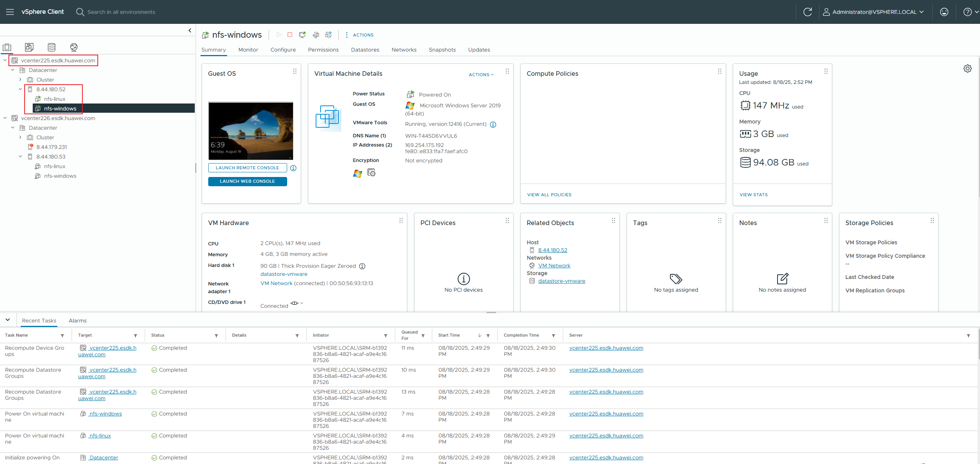
Task: Filter the Status column
Action: pos(216,336)
